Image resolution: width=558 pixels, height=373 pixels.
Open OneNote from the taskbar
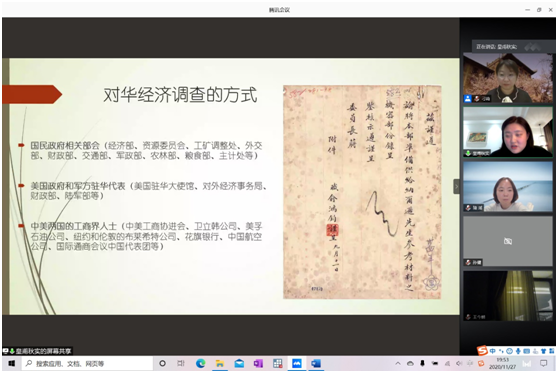tap(258, 363)
